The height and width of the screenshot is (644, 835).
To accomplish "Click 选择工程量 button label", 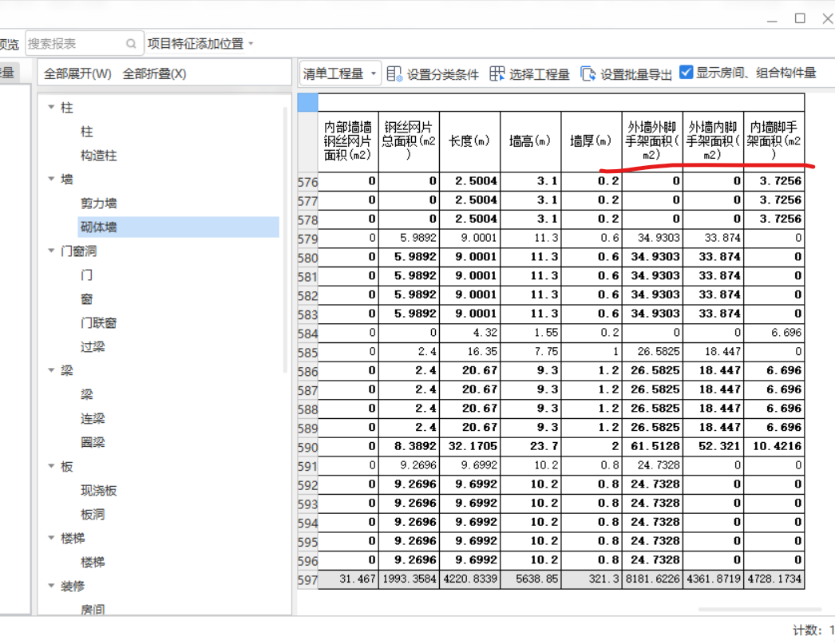I will pyautogui.click(x=540, y=74).
